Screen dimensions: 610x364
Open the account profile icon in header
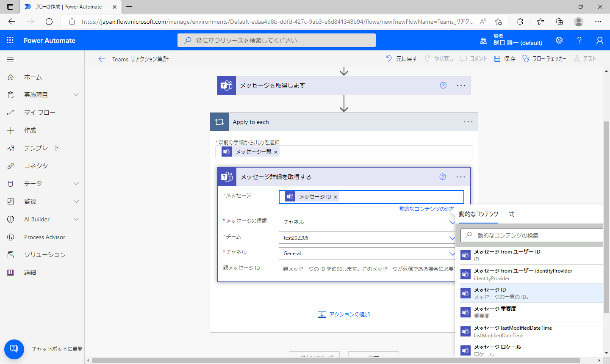(599, 40)
